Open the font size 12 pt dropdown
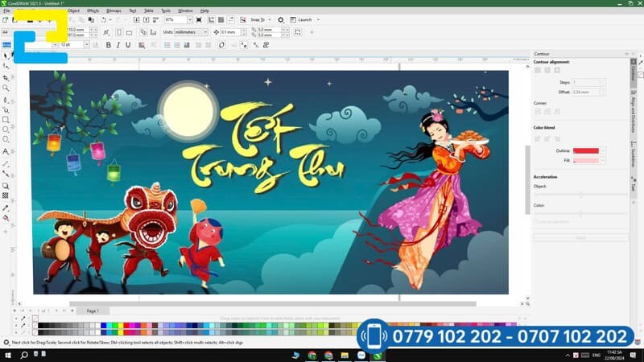644x362 pixels. pyautogui.click(x=87, y=45)
